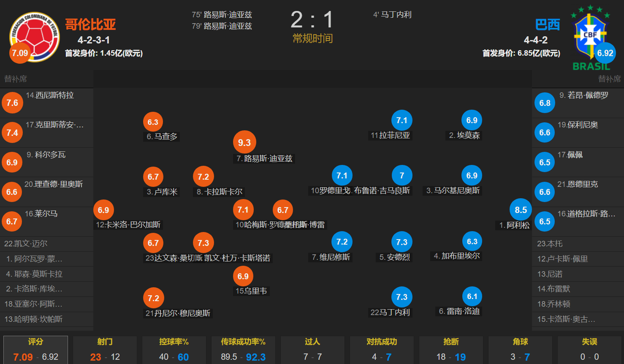
Task: Open the 射门 shots tab
Action: (x=105, y=350)
